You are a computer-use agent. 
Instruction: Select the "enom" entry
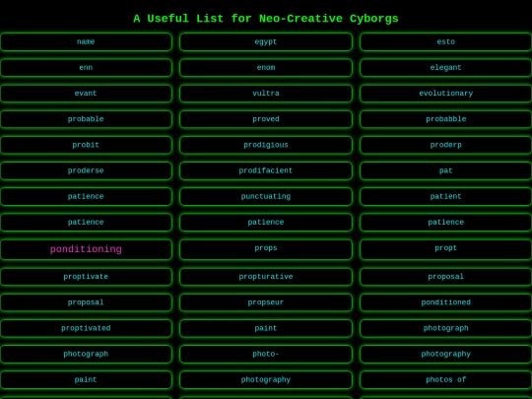pyautogui.click(x=266, y=68)
